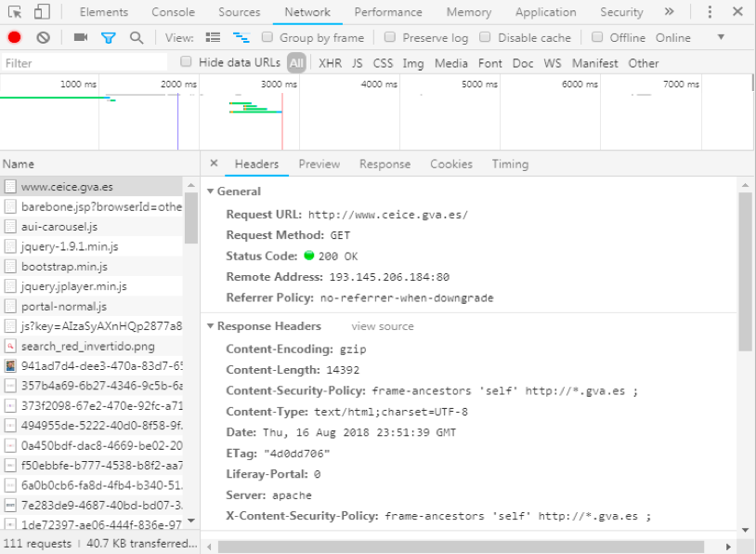Filter requests by Media type
Viewport: 756px width, 554px height.
point(450,63)
